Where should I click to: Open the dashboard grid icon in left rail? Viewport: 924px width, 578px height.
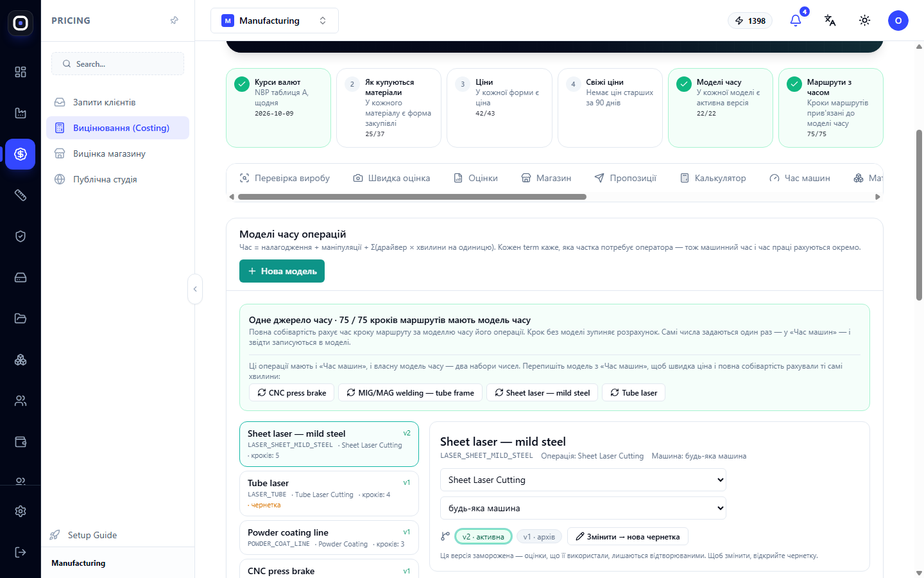pyautogui.click(x=21, y=72)
